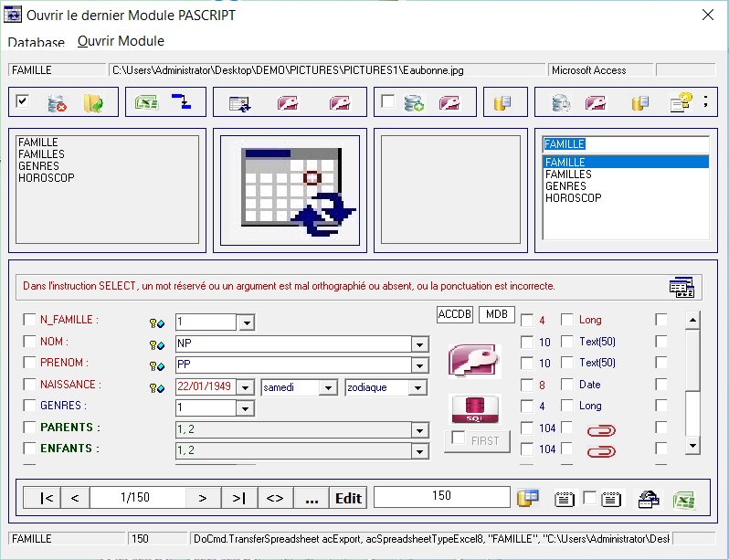Open the NAISSANCE date dropdown 22/01/1949
729x560 pixels.
(x=246, y=387)
